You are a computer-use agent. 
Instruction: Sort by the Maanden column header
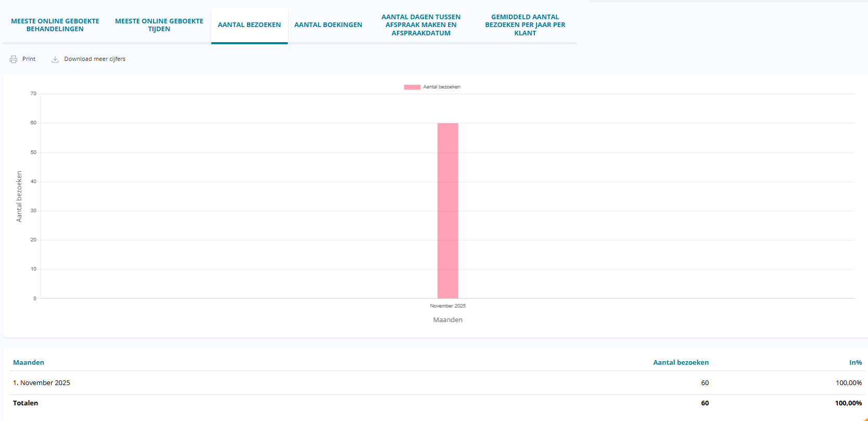coord(29,363)
